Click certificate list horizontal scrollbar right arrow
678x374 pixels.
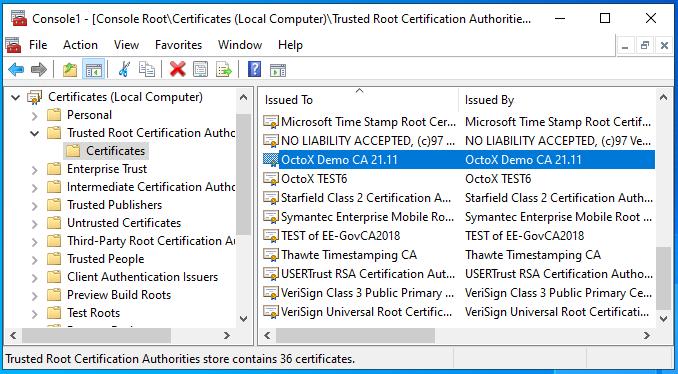[x=647, y=335]
